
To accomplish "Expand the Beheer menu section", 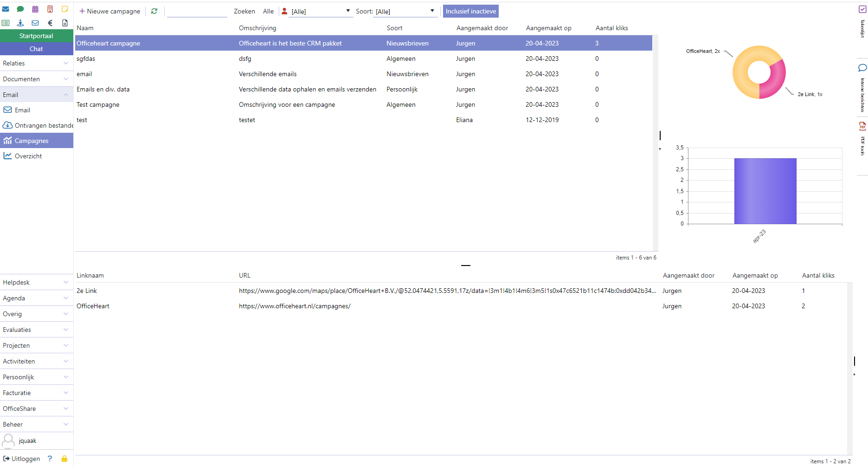I will coord(37,424).
